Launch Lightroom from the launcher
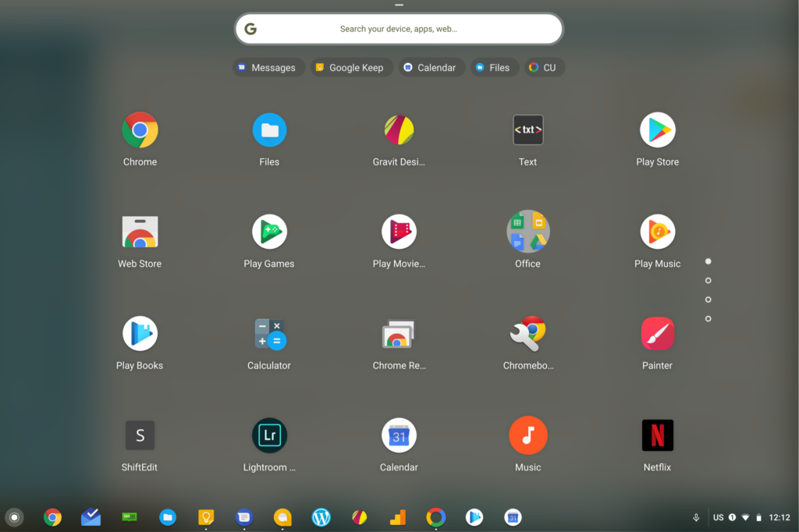 coord(269,436)
